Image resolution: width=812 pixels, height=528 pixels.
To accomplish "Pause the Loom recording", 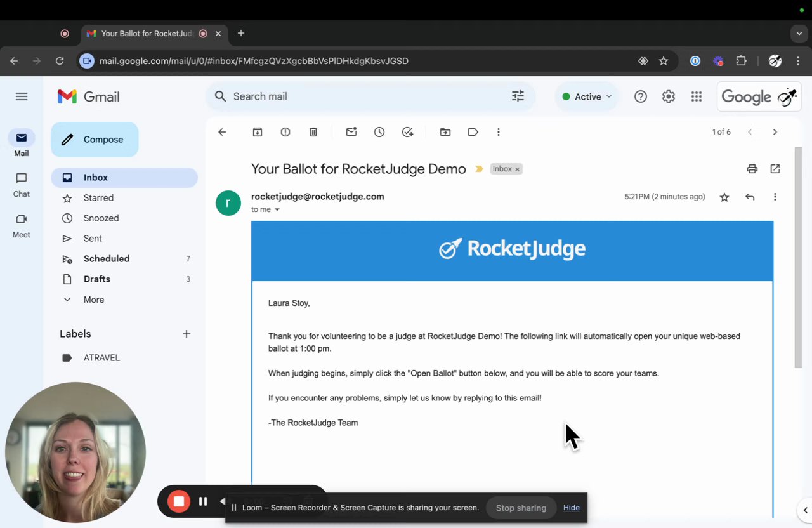I will pos(203,501).
